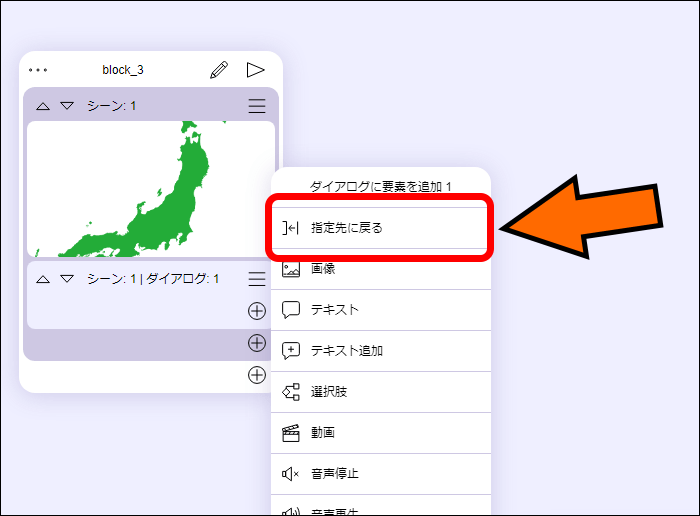Click the pencil edit icon for block_3

click(219, 70)
